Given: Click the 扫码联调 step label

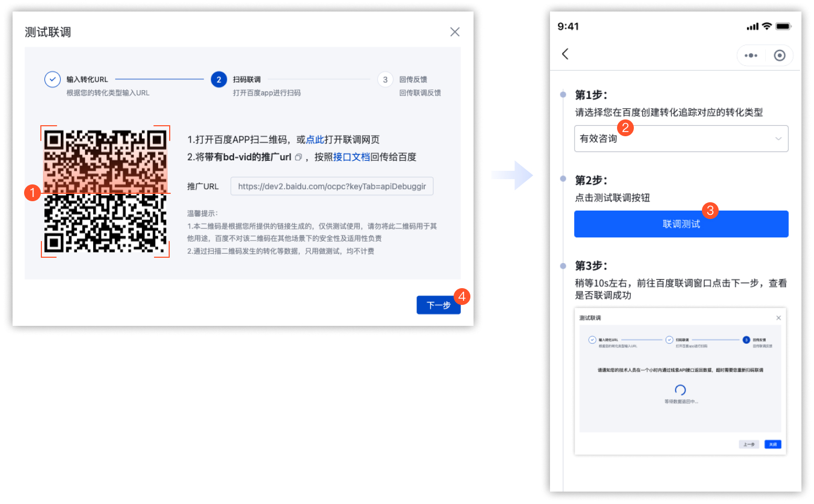Looking at the screenshot, I should pos(247,80).
